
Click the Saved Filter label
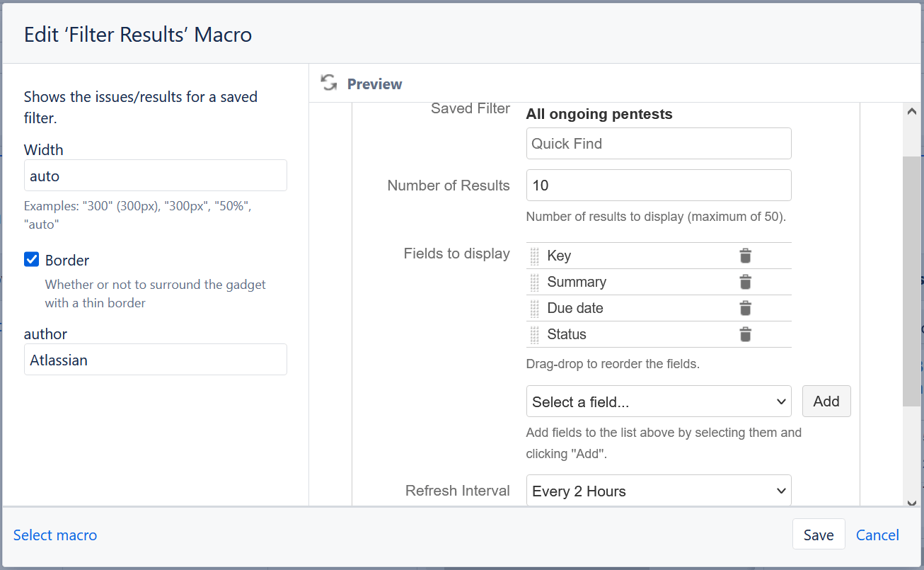pyautogui.click(x=470, y=108)
